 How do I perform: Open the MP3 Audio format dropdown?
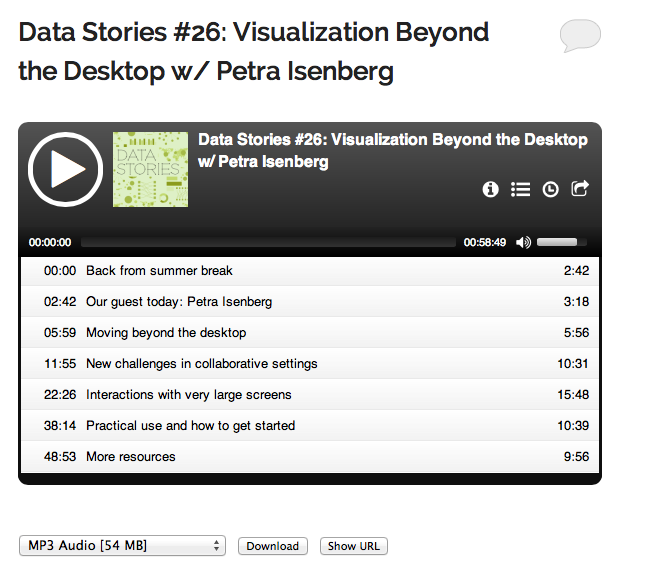coord(123,546)
